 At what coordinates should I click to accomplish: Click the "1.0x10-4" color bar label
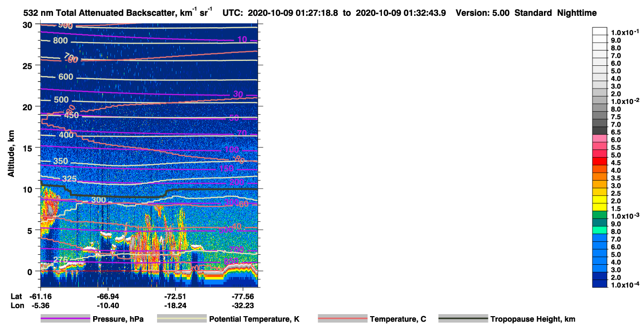point(624,284)
